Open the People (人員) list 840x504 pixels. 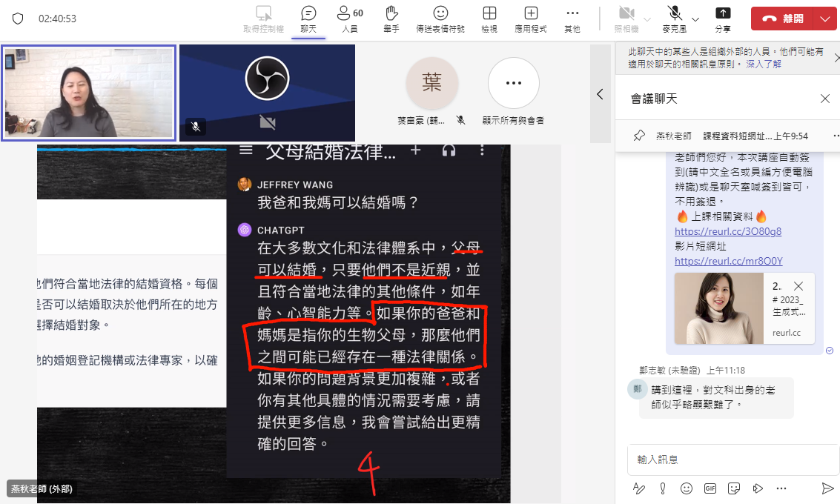tap(350, 20)
